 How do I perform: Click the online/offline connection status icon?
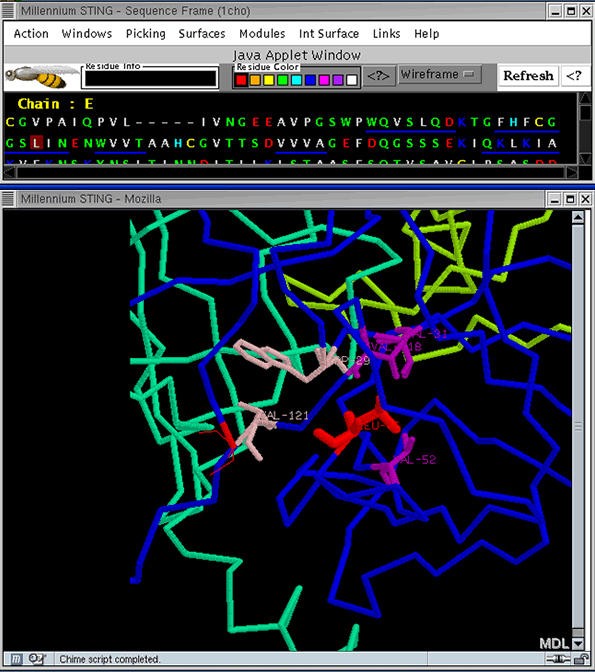tap(558, 659)
